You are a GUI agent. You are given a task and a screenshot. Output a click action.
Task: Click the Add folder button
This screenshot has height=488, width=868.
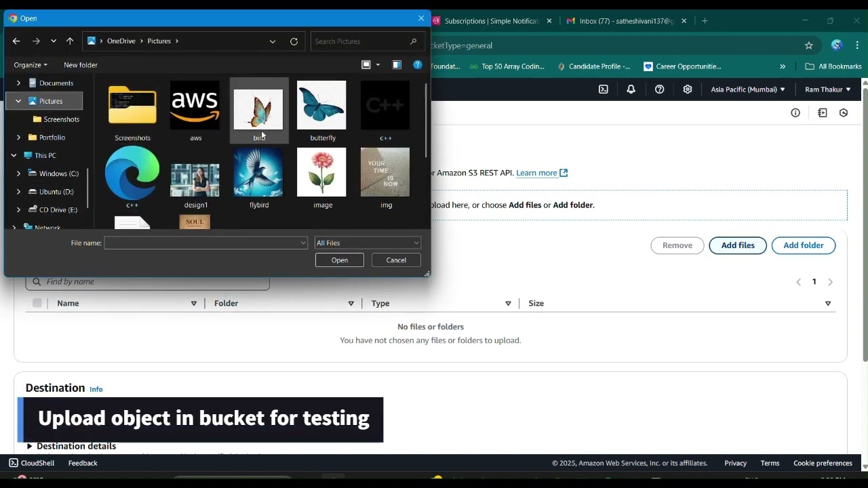point(804,245)
